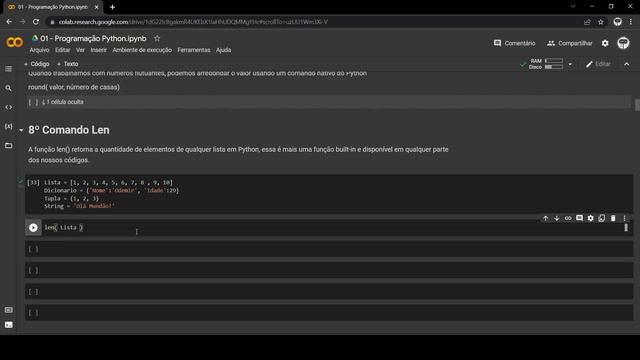Screen dimensions: 640x360
Task: Collapse the header with the chevron up
Action: point(627,64)
